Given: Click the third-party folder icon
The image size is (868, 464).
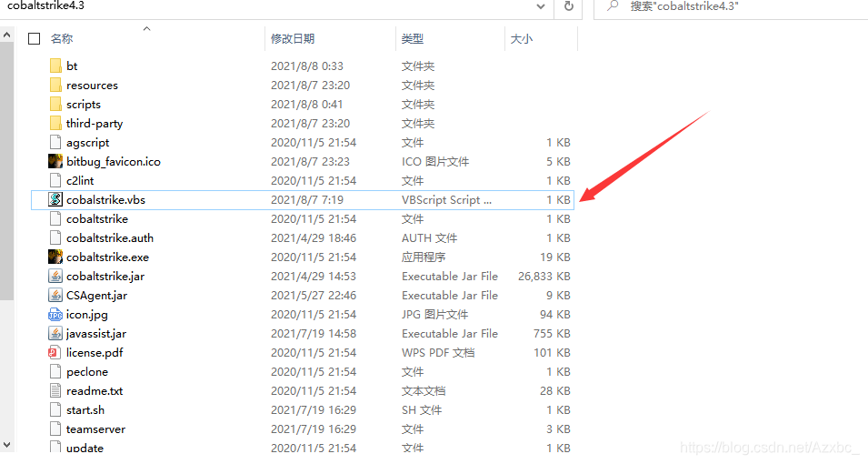Looking at the screenshot, I should (x=55, y=123).
